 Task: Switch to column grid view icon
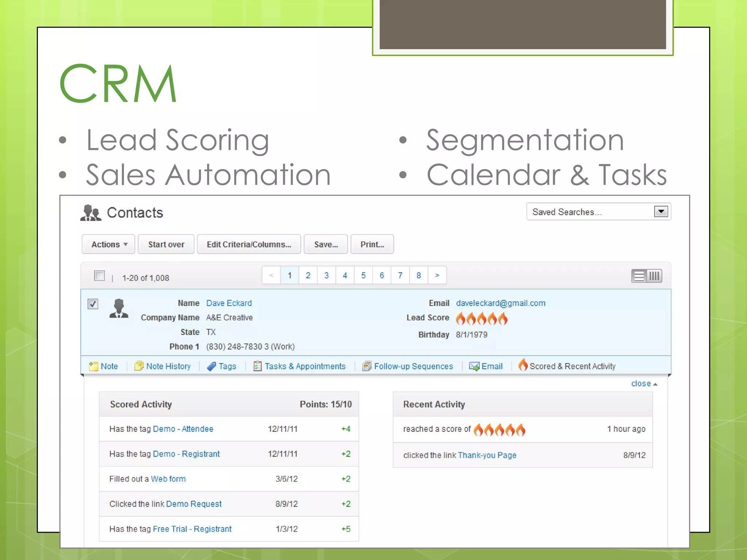point(654,276)
